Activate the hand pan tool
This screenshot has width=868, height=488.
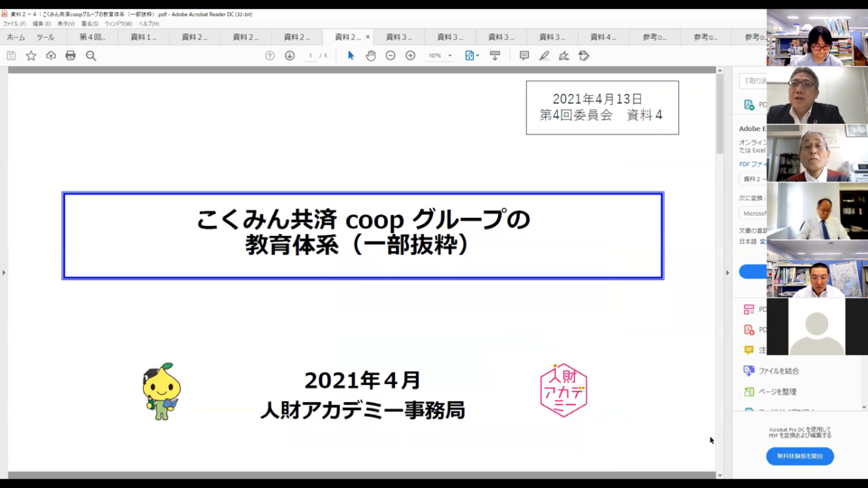tap(371, 56)
